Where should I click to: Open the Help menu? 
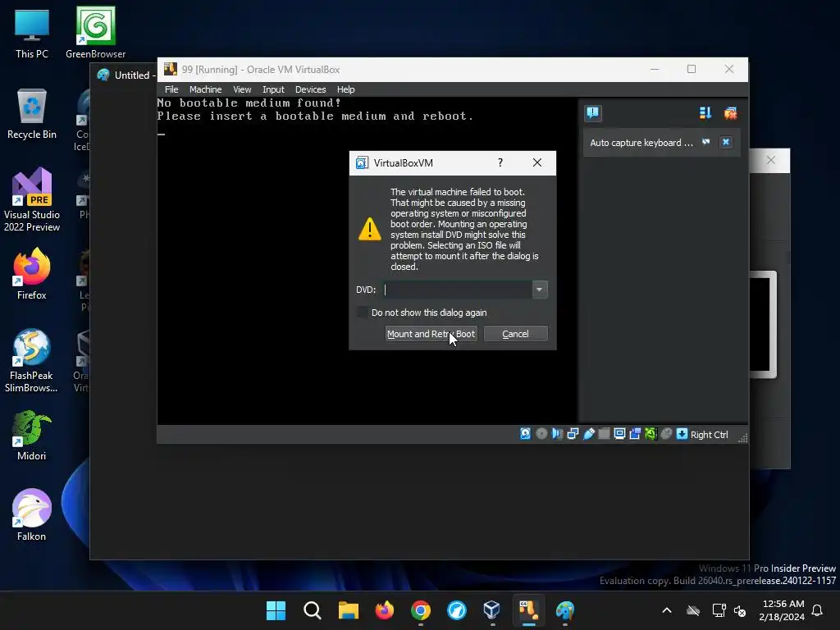tap(345, 89)
